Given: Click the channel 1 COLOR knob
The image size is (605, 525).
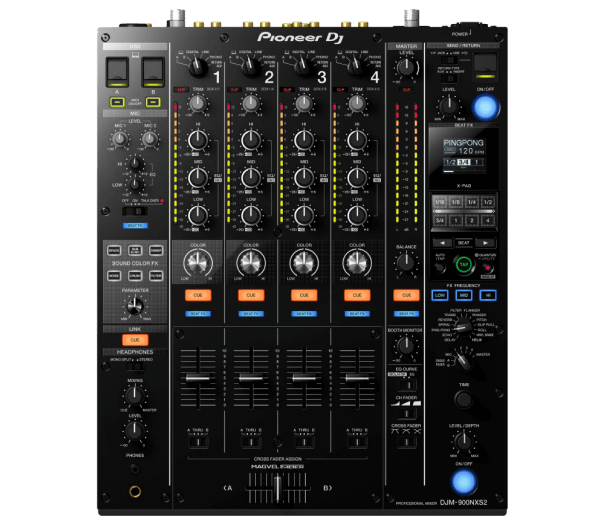Looking at the screenshot, I should click(198, 262).
